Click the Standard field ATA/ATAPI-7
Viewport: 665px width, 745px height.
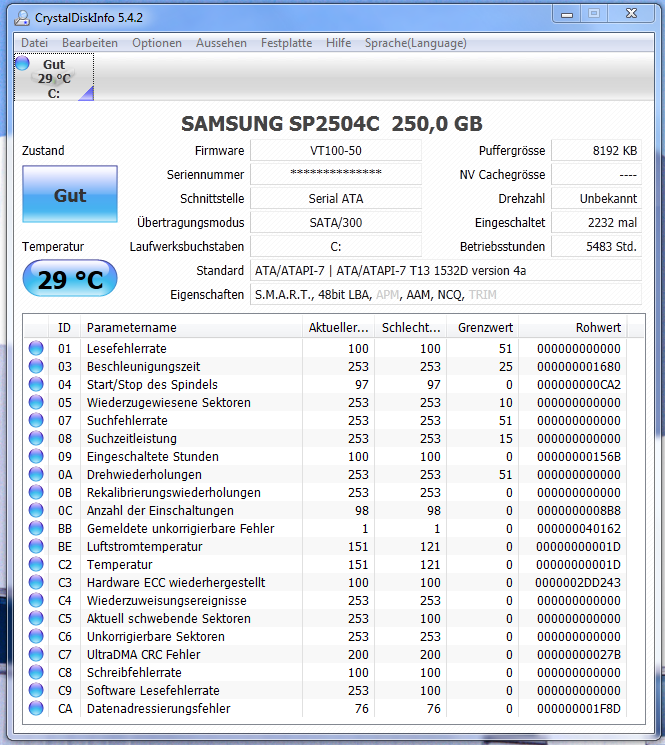tap(446, 270)
